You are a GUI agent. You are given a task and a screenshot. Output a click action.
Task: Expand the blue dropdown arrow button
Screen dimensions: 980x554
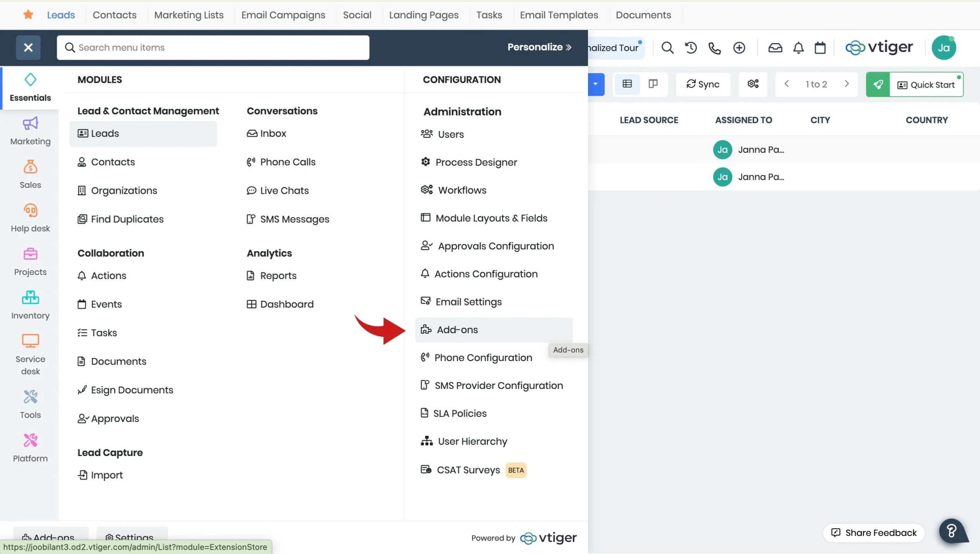(x=595, y=84)
